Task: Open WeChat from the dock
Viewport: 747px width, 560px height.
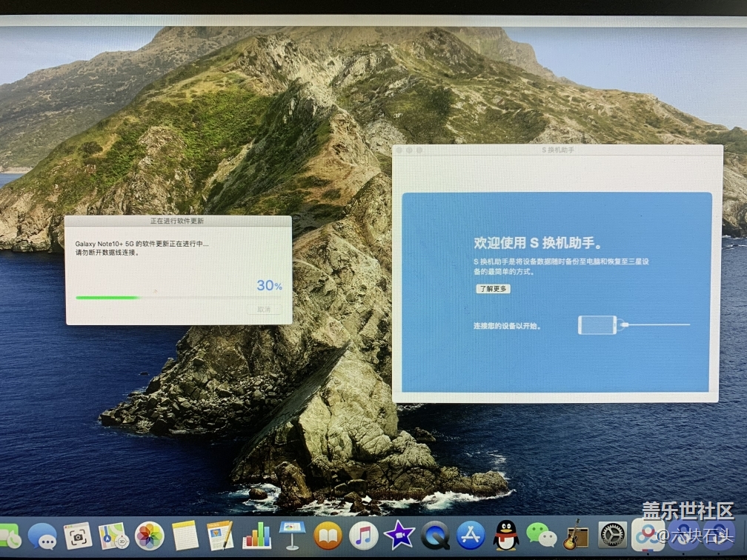Action: 541,536
